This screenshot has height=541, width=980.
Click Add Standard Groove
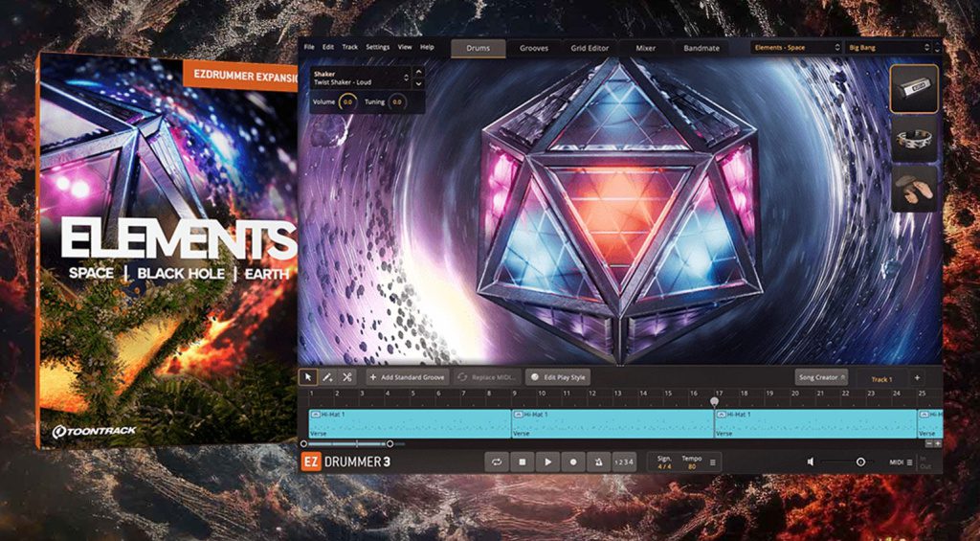[x=408, y=377]
